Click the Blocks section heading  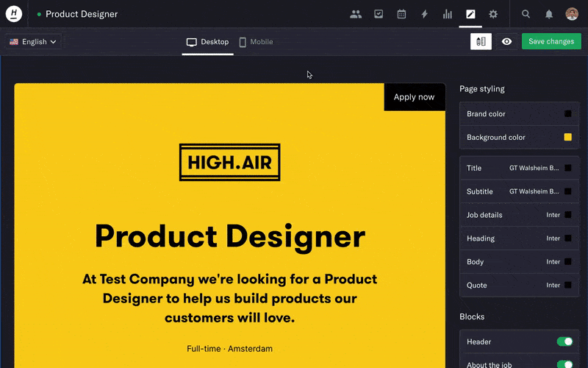pyautogui.click(x=472, y=316)
